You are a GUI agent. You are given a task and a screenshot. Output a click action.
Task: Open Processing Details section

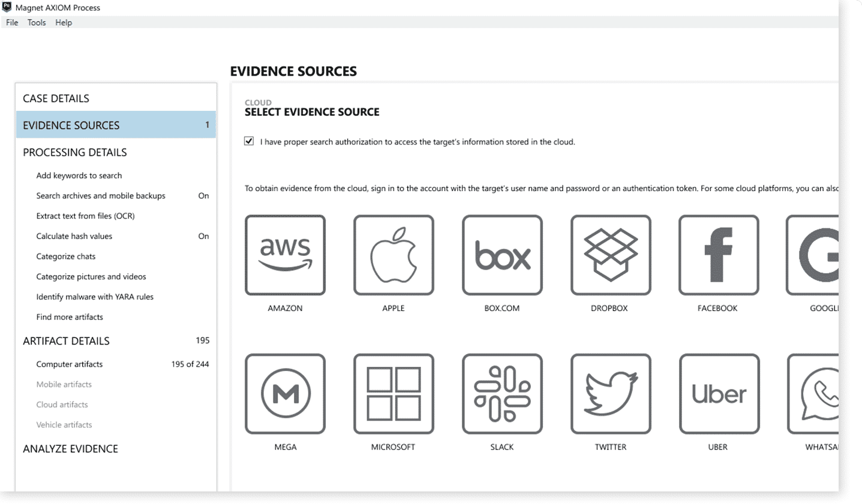75,152
